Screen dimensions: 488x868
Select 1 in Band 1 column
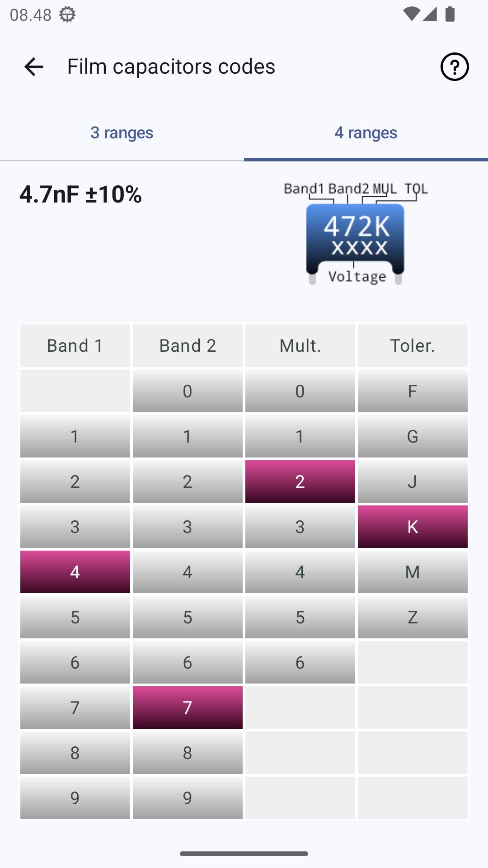[75, 436]
